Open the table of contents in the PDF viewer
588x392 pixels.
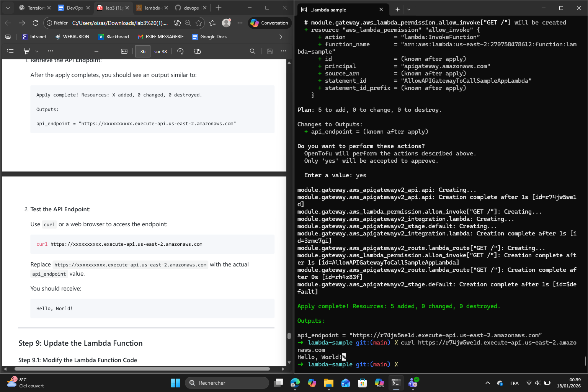pos(10,51)
